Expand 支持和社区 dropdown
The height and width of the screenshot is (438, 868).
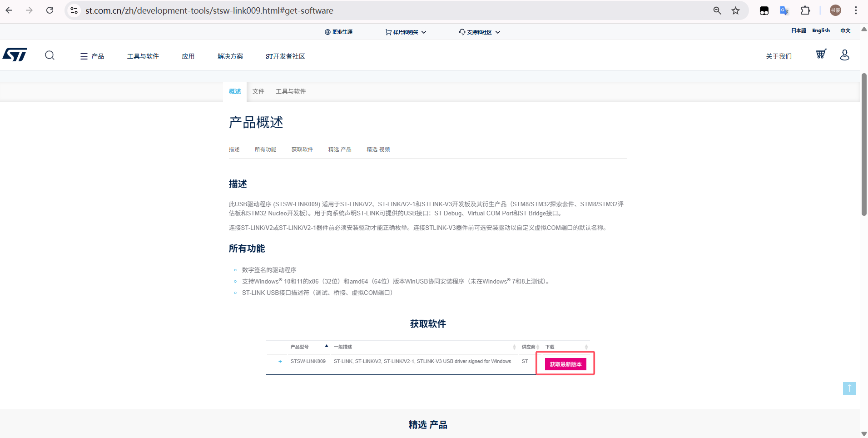[479, 32]
